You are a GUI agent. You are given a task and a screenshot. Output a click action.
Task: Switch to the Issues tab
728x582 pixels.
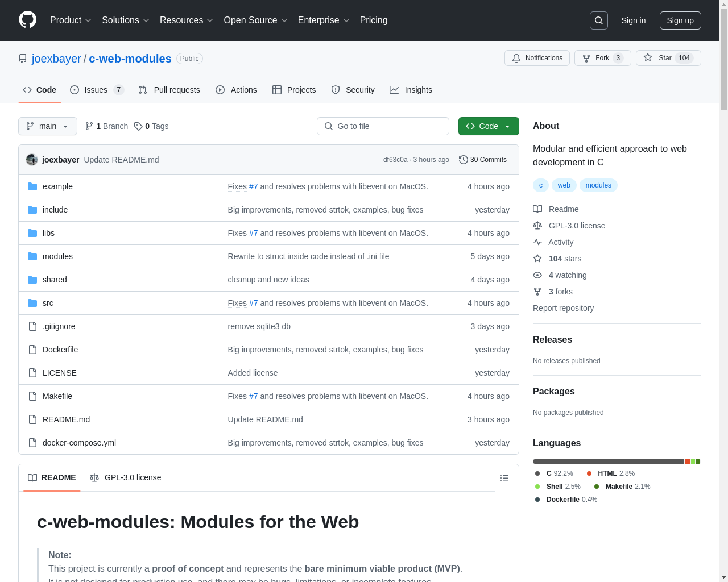tap(97, 90)
